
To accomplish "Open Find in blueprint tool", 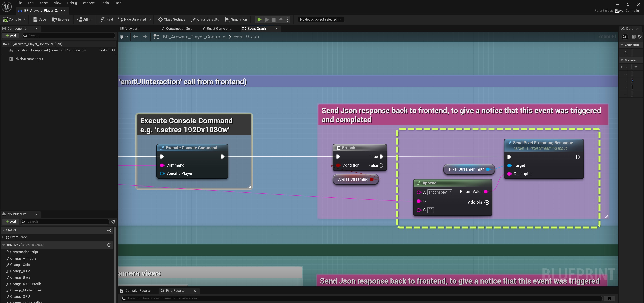I will click(107, 19).
